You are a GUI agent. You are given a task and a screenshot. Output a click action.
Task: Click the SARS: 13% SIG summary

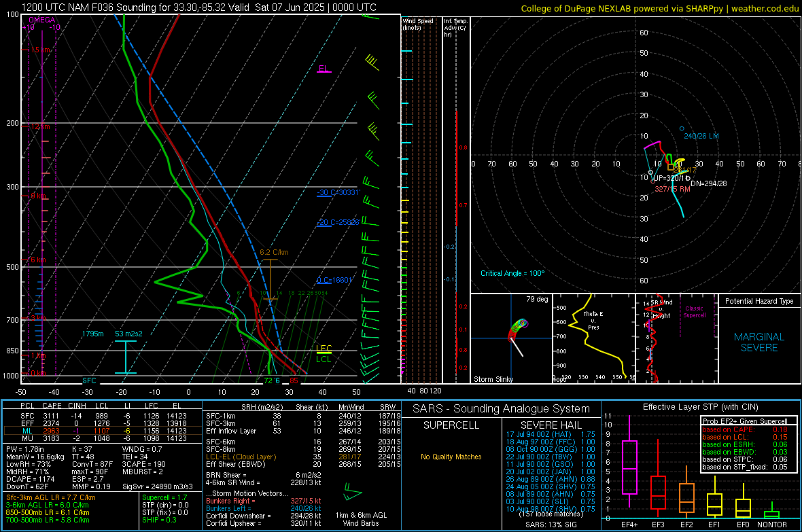[551, 525]
